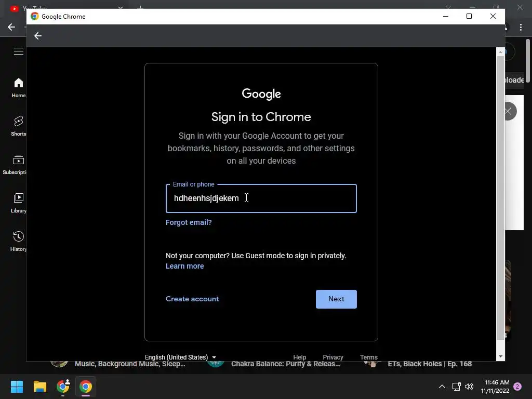Open the Terms footer link
532x399 pixels.
point(368,357)
